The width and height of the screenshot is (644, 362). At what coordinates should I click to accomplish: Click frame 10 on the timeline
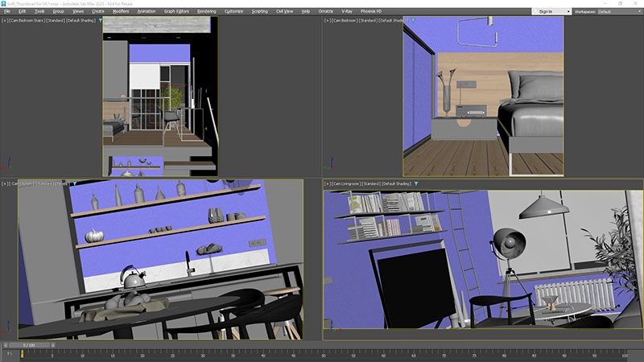[x=82, y=356]
